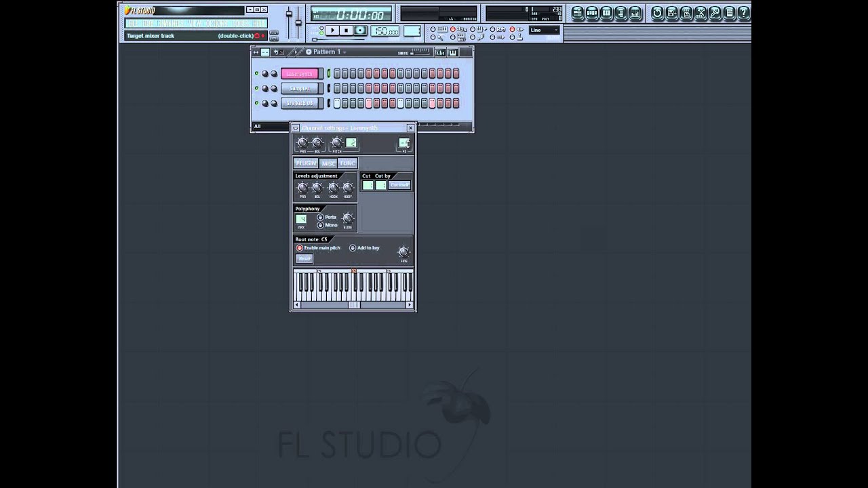Viewport: 868px width, 488px height.
Task: Click the Cut itself button
Action: [x=399, y=185]
